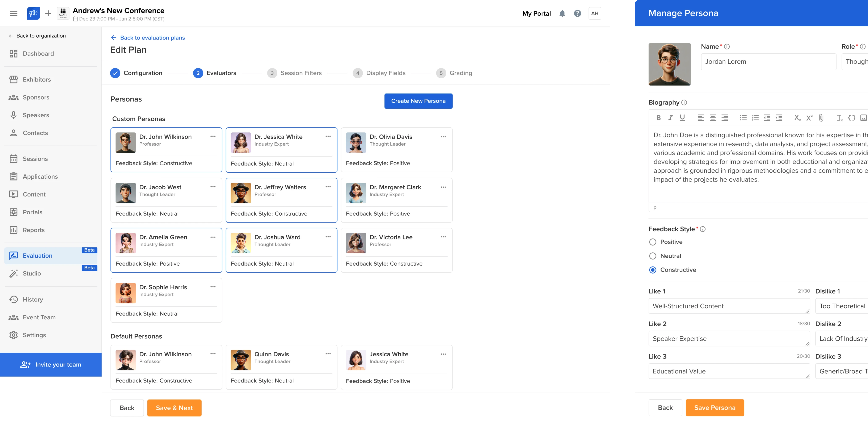Open options menu for Dr. Olivia Davis

click(x=443, y=137)
